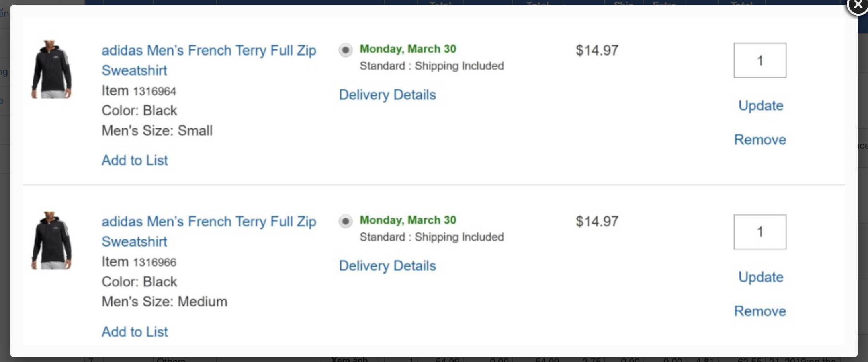Select Standard shipping radio for Medium item
The image size is (868, 362).
pos(345,221)
